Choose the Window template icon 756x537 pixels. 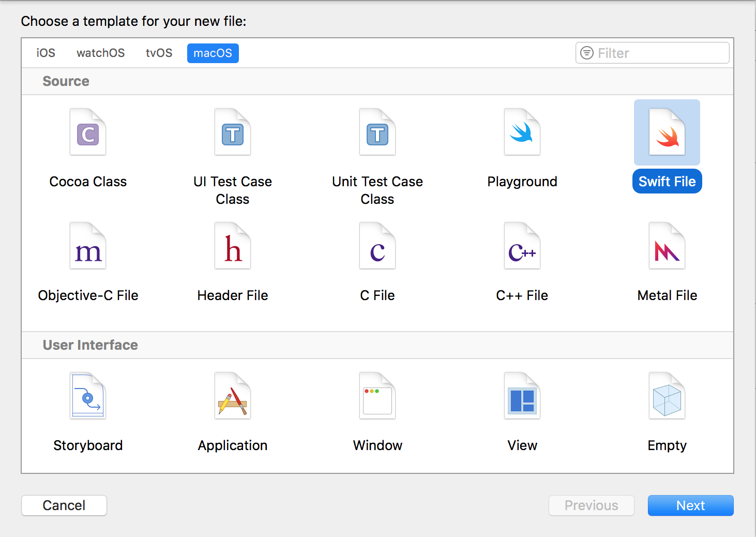tap(377, 396)
